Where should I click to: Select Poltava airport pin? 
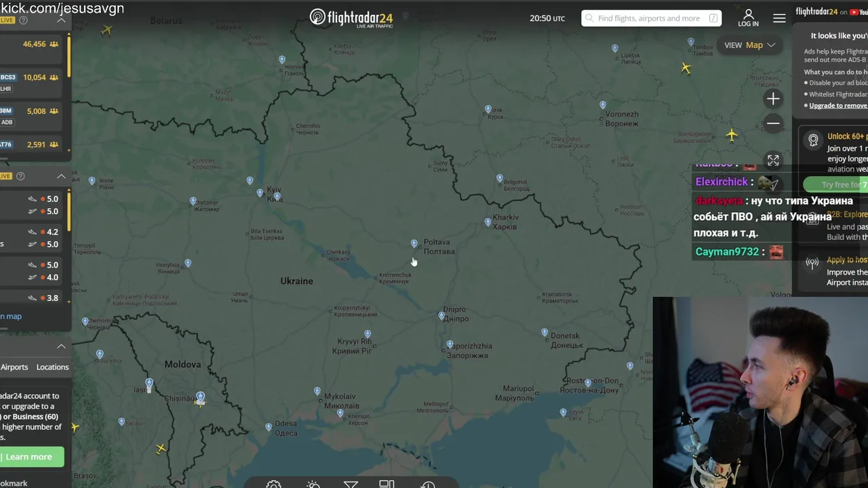pyautogui.click(x=414, y=243)
